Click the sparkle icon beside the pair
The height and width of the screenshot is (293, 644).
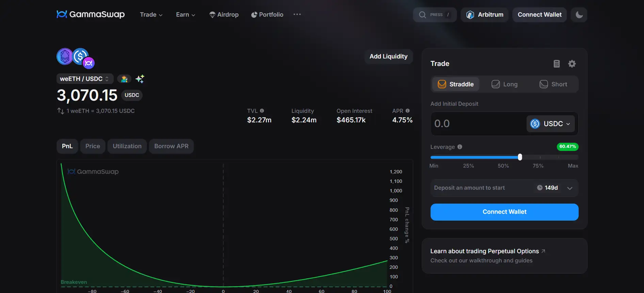click(x=140, y=79)
